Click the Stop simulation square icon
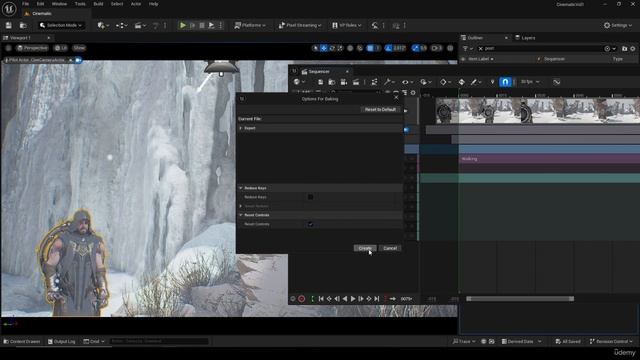Screen dimensions: 640x360 (202, 25)
